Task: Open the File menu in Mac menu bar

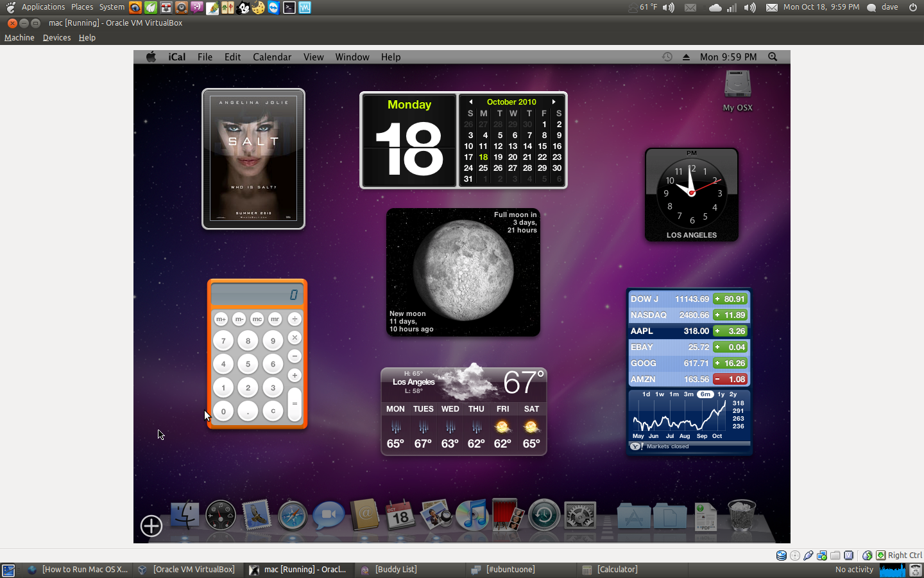Action: pos(205,57)
